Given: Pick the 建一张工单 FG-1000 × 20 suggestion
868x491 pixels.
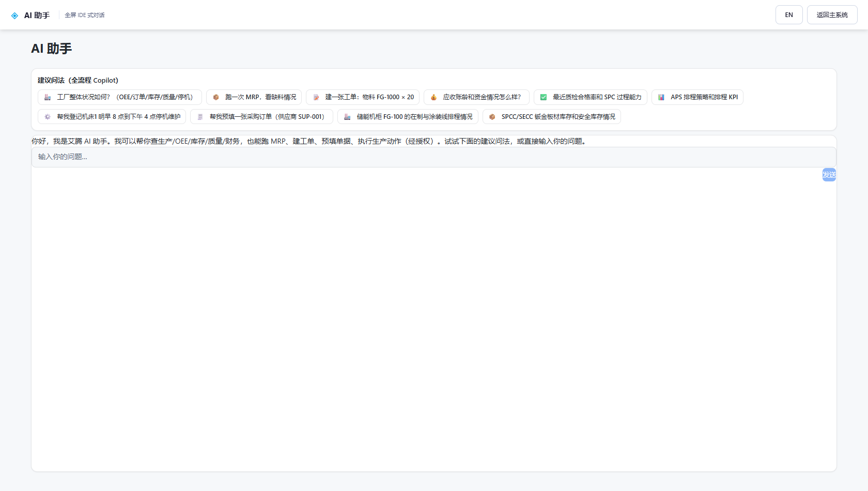Looking at the screenshot, I should (363, 97).
